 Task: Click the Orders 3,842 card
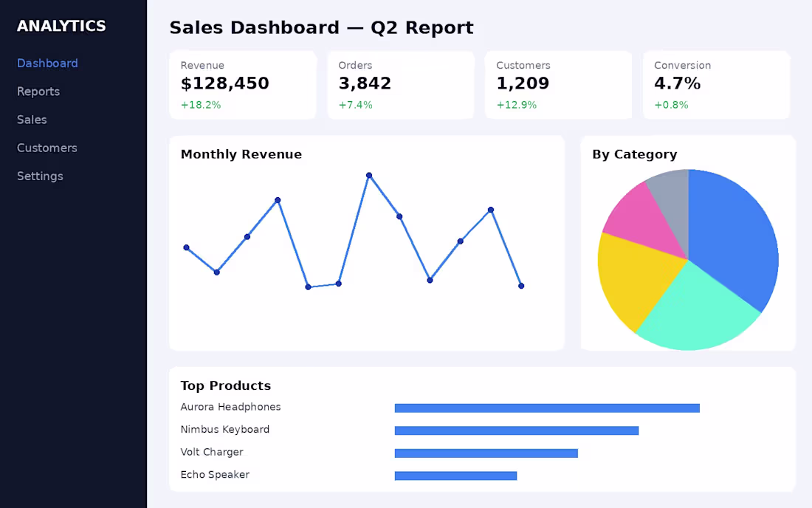(x=401, y=85)
